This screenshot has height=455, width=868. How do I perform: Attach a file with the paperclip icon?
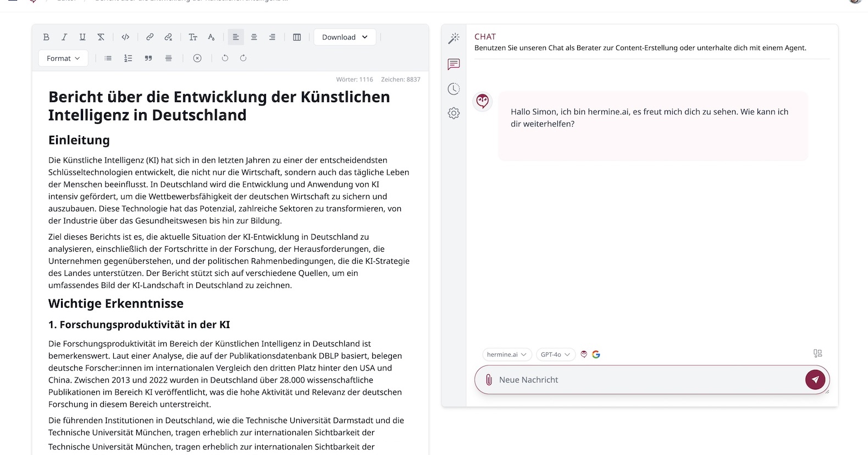[x=489, y=380]
